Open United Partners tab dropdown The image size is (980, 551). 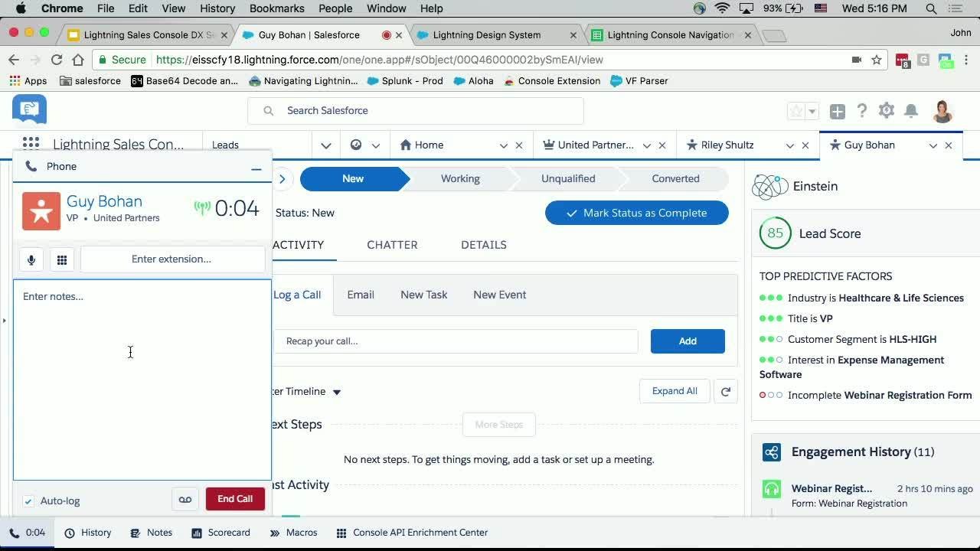(647, 145)
